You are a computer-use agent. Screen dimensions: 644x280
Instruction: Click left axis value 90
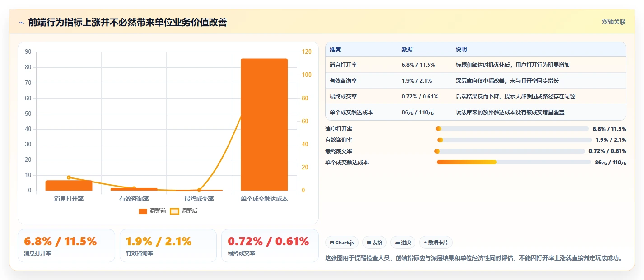[x=28, y=52]
